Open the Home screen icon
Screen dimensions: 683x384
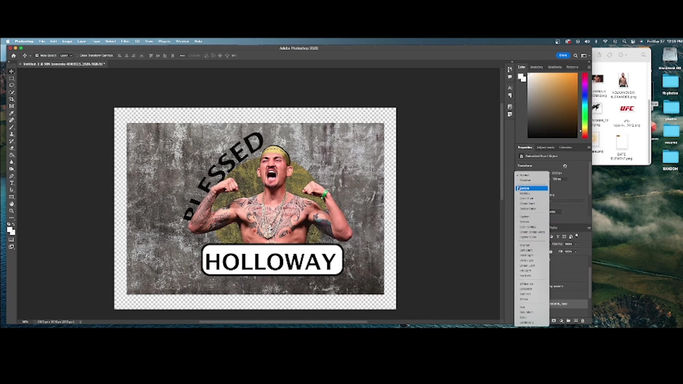(14, 56)
